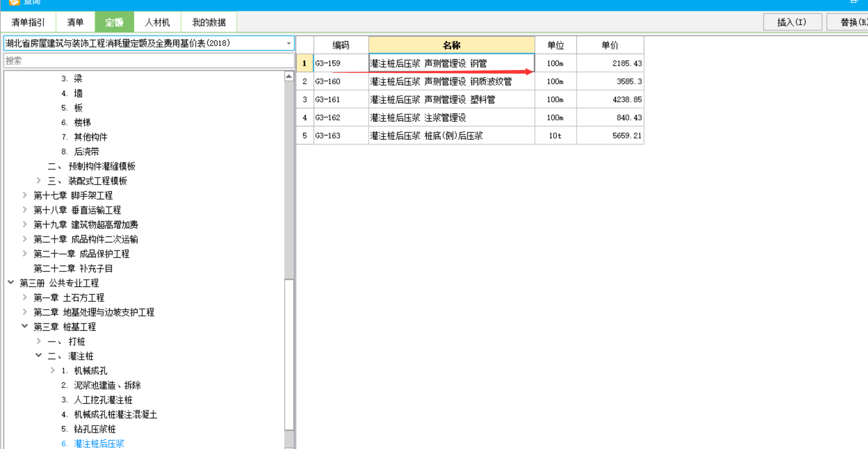This screenshot has width=868, height=449.
Task: Select code cell G3-161
Action: [x=341, y=100]
